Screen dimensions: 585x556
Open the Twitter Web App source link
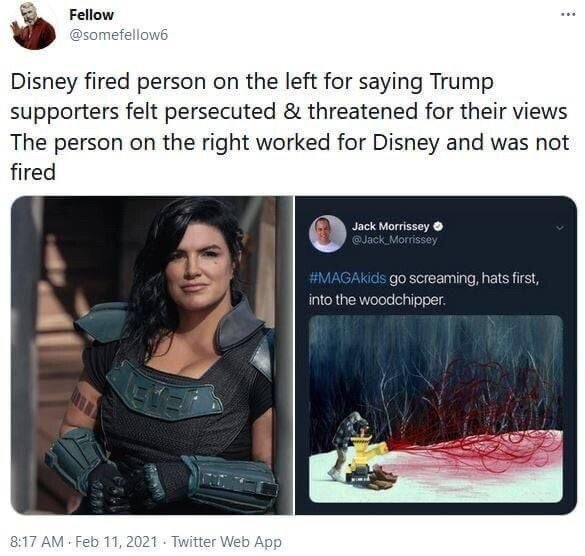point(226,541)
